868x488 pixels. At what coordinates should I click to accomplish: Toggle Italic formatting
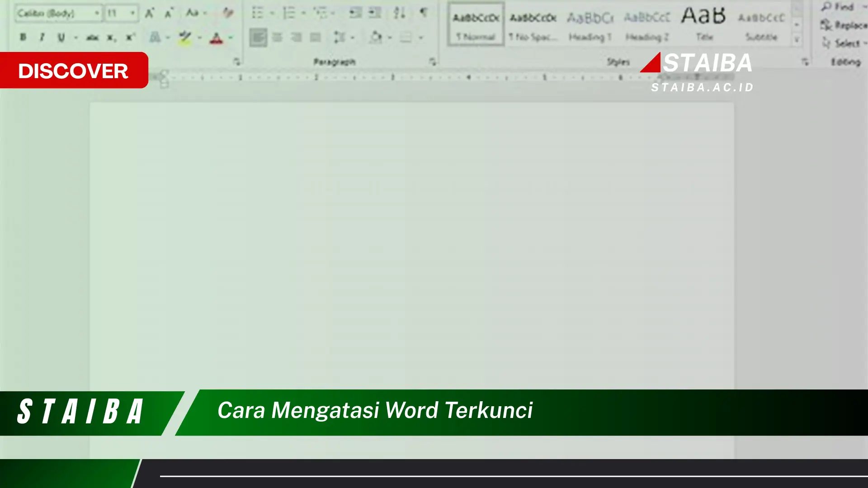[x=42, y=37]
